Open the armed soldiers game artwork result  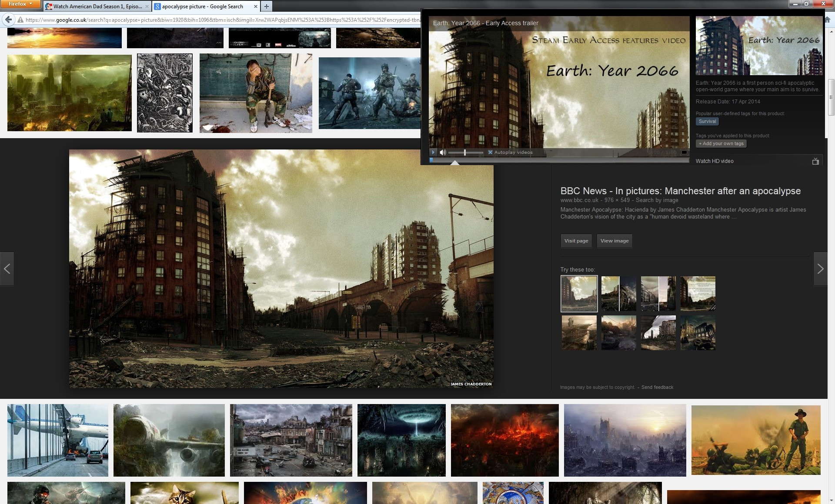click(370, 93)
